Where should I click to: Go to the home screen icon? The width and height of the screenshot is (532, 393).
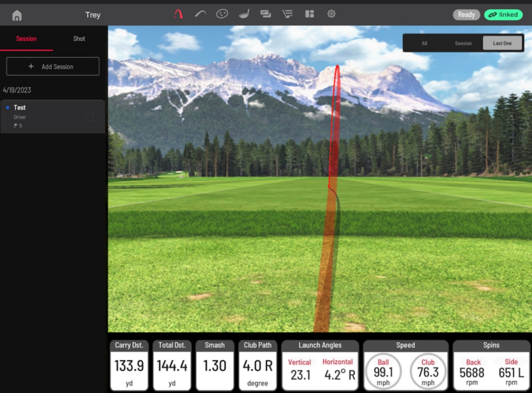tap(17, 15)
